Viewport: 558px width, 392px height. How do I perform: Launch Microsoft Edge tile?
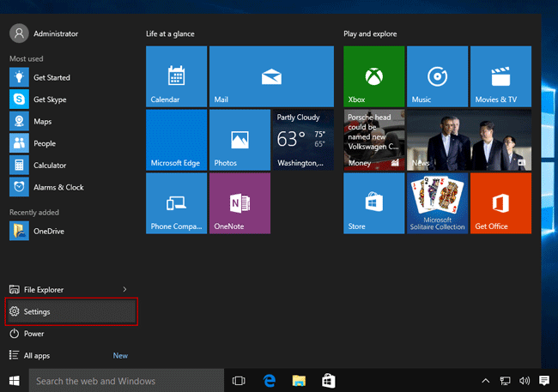tap(176, 140)
